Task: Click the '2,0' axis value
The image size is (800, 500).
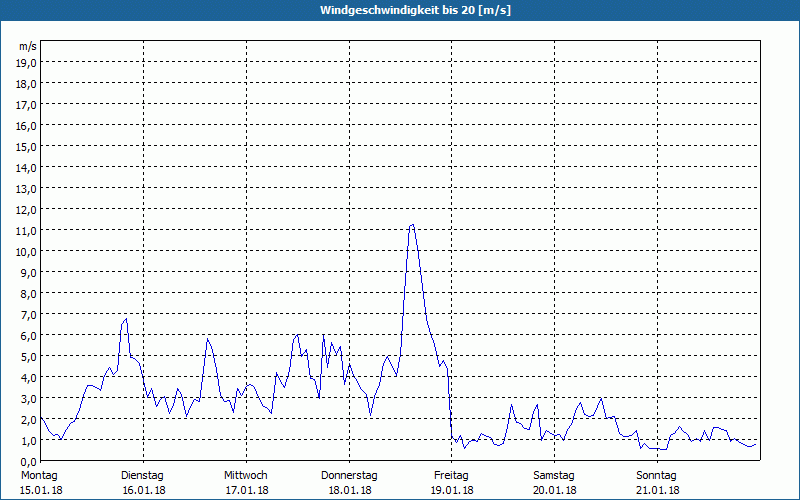Action: click(29, 420)
